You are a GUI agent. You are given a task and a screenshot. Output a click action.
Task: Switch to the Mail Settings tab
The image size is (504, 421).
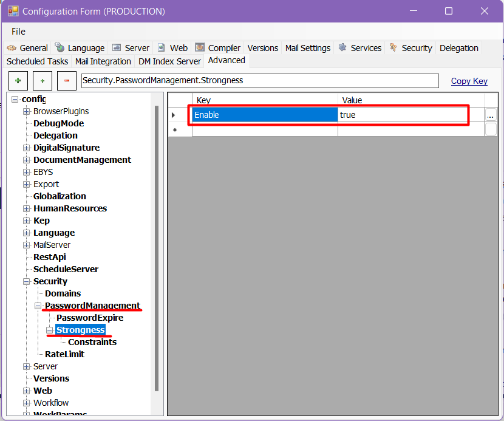(x=308, y=48)
